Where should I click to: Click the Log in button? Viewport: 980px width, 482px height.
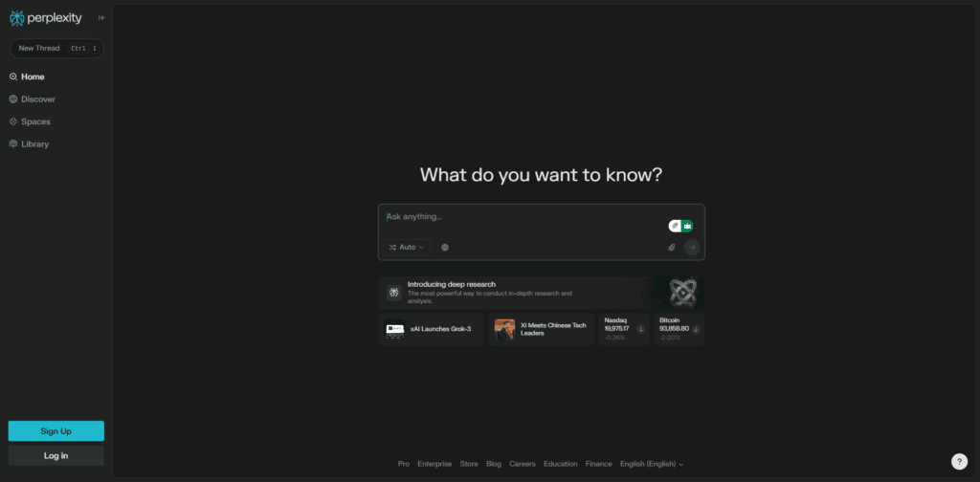pos(56,456)
